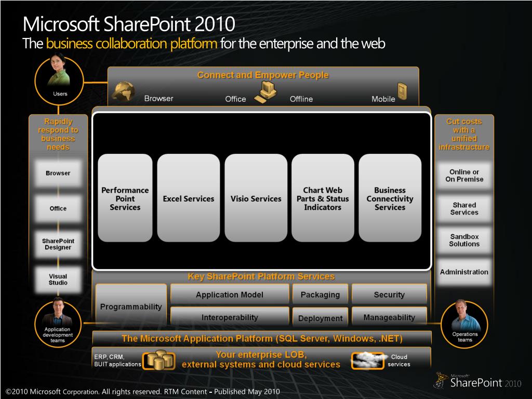The width and height of the screenshot is (532, 399).
Task: Click the 'Key SharePoint Platform Services' heading
Action: [x=261, y=276]
